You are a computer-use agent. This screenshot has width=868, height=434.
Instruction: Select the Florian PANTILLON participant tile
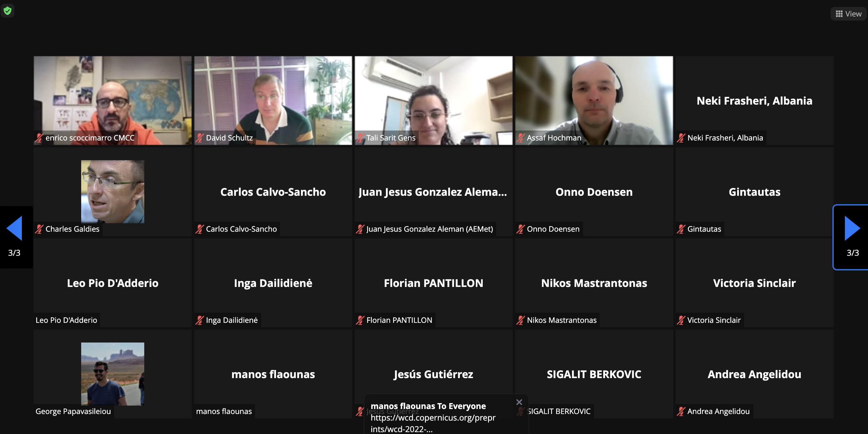pos(433,283)
